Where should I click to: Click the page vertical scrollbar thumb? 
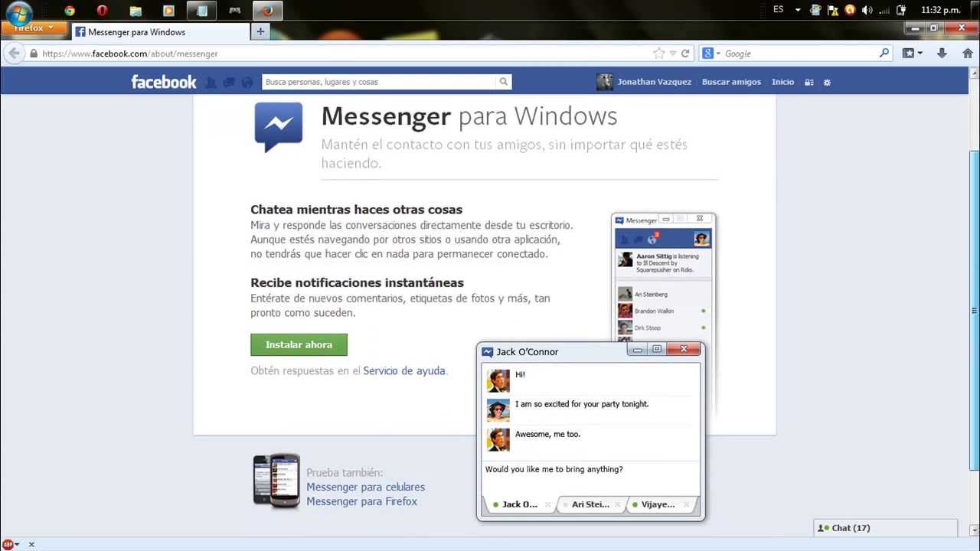(x=974, y=310)
